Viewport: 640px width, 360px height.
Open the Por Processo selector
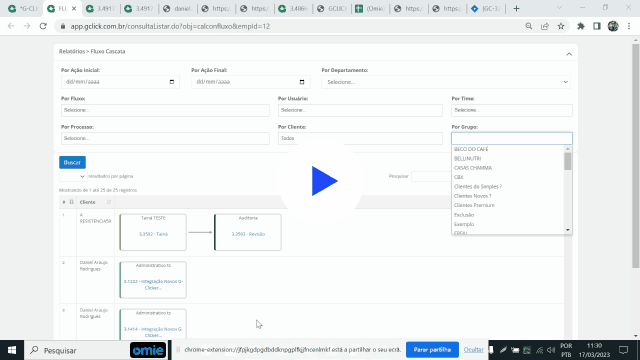click(165, 138)
